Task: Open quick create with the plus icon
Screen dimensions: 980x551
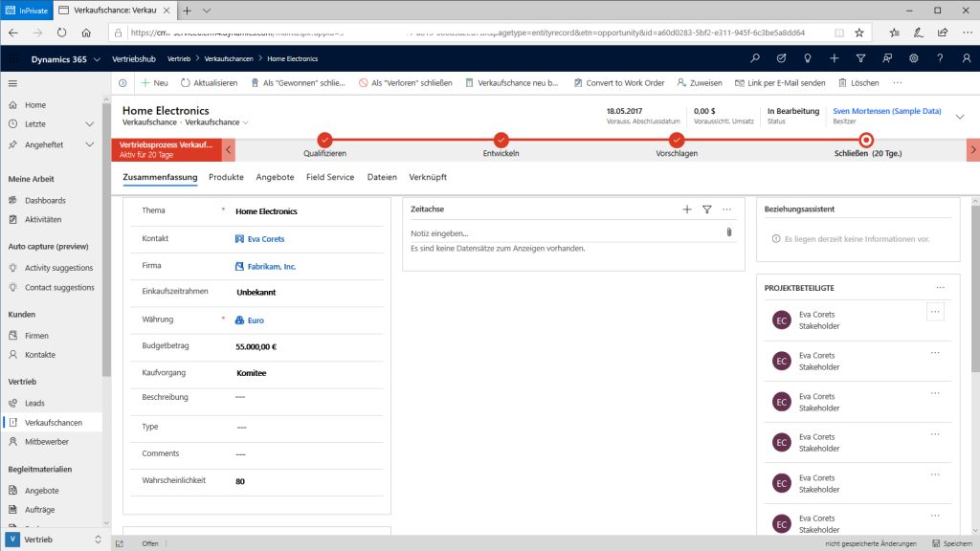Action: tap(834, 58)
